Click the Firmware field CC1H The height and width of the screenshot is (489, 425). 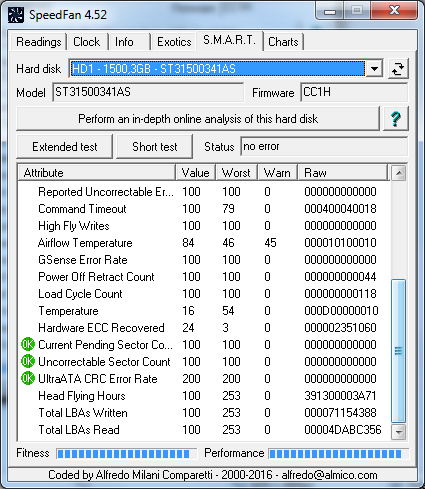354,92
